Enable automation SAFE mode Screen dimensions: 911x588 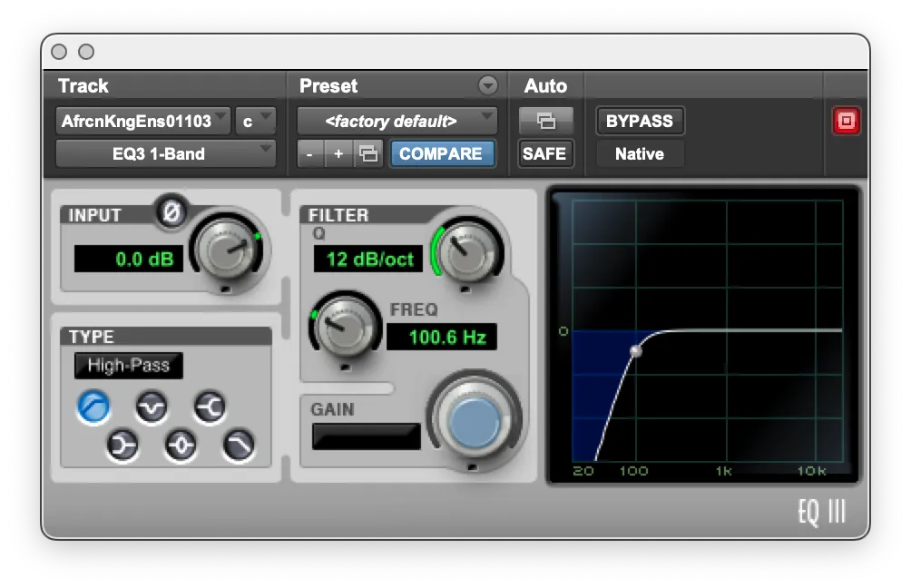tap(545, 153)
